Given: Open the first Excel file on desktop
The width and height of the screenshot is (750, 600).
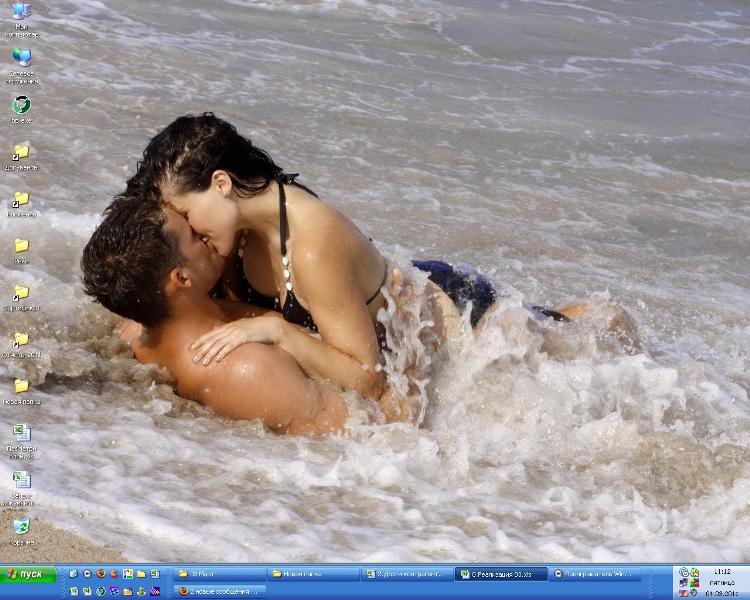Looking at the screenshot, I should [x=21, y=433].
